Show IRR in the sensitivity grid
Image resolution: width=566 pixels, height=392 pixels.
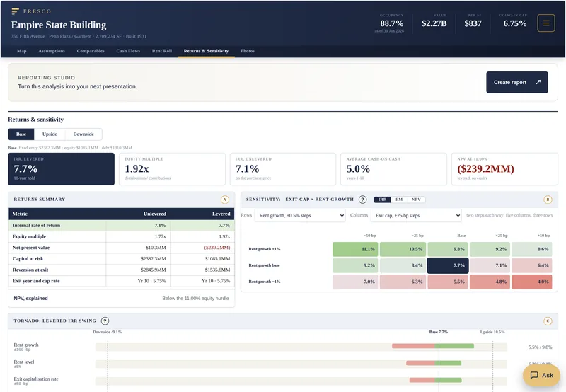click(x=382, y=200)
